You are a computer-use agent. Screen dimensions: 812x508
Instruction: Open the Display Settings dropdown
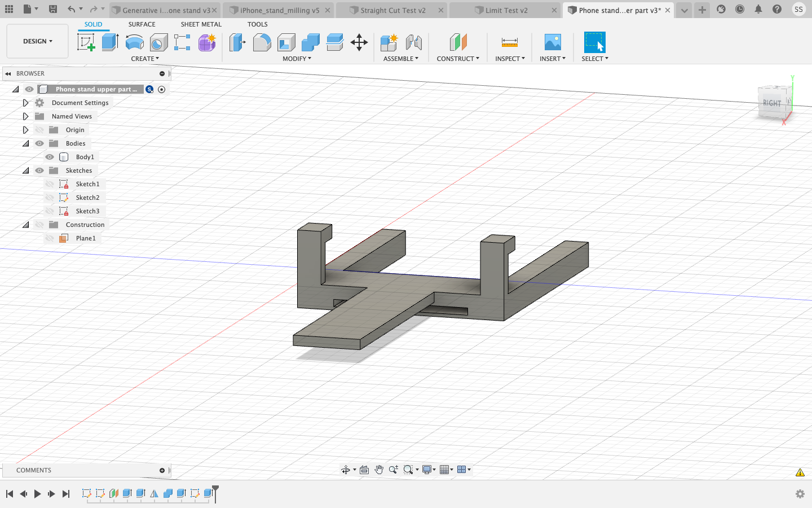coord(427,469)
